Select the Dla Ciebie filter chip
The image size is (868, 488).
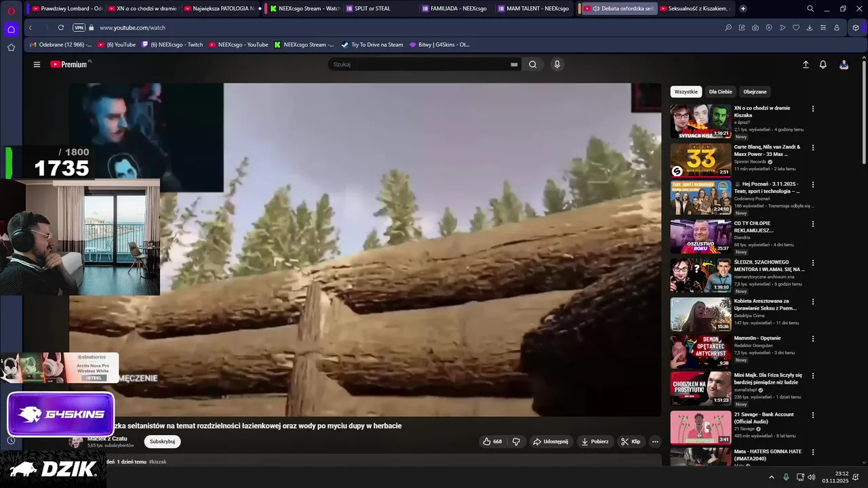720,91
